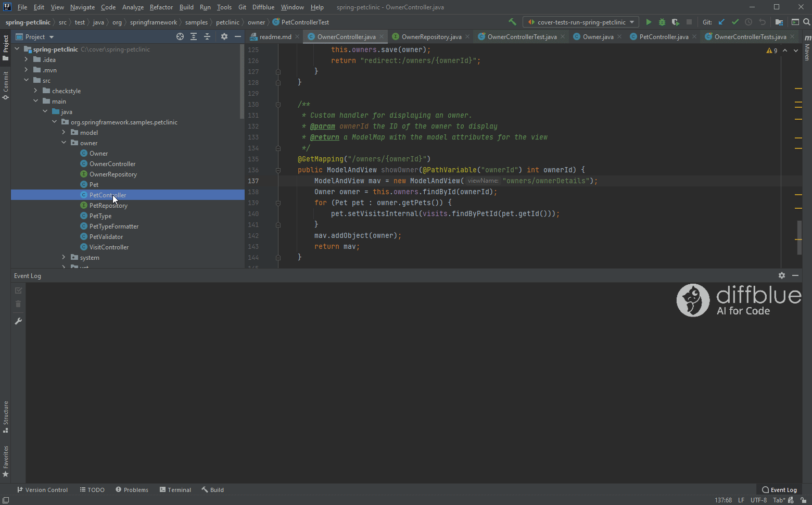
Task: Switch to readme.md tab
Action: click(x=275, y=36)
